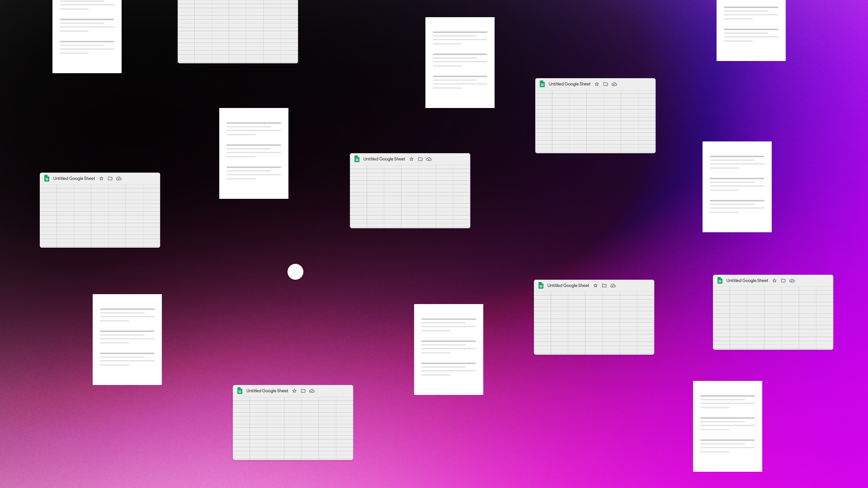Open document page thumbnail at bottom-right corner

(727, 426)
